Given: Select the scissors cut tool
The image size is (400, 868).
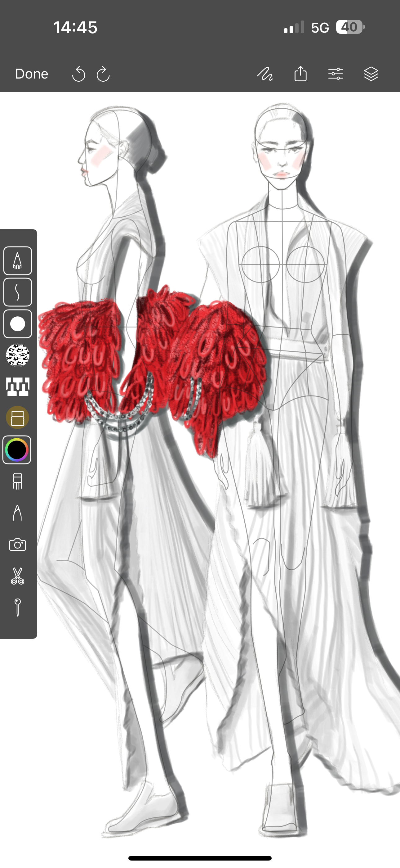Looking at the screenshot, I should point(17,576).
